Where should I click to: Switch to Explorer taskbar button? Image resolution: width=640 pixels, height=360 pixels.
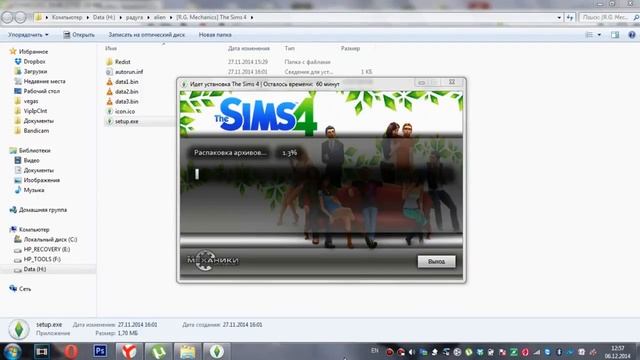[x=187, y=351]
